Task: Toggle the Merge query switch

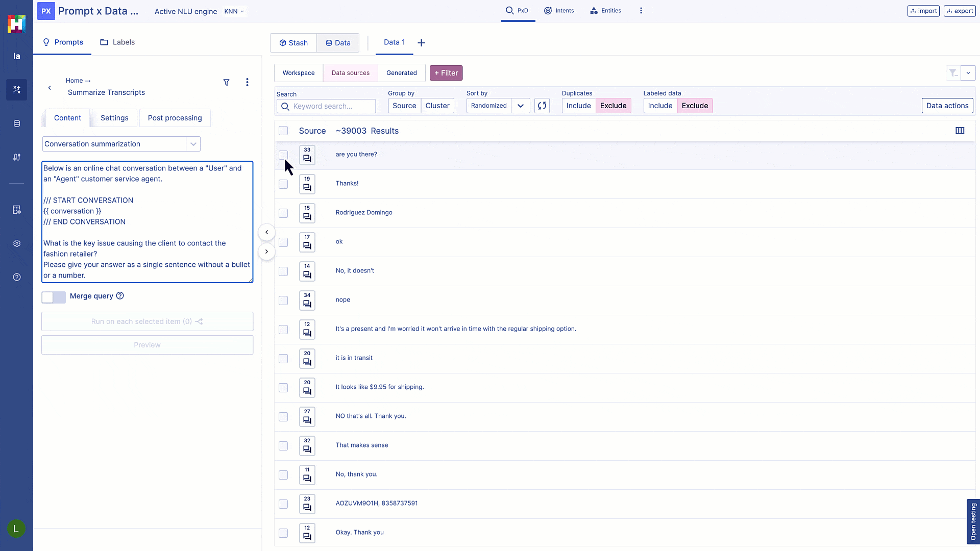Action: pos(54,297)
